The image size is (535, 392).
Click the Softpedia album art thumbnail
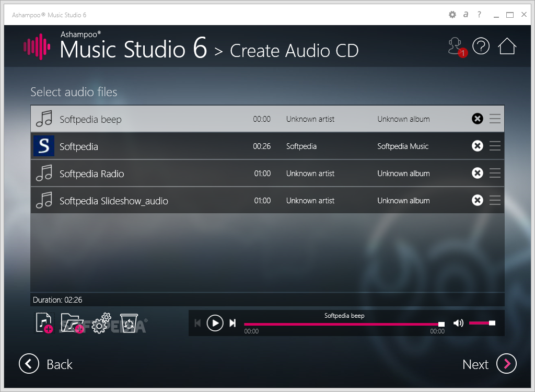coord(44,146)
